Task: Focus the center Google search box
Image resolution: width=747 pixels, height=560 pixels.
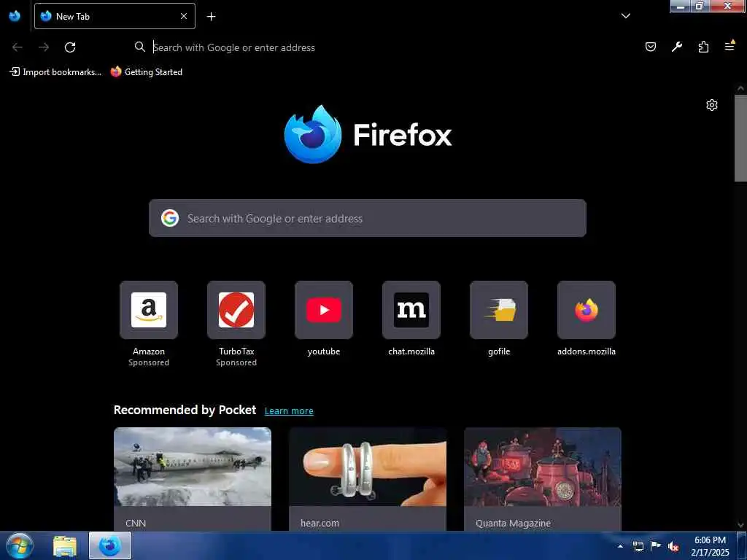Action: [x=368, y=218]
